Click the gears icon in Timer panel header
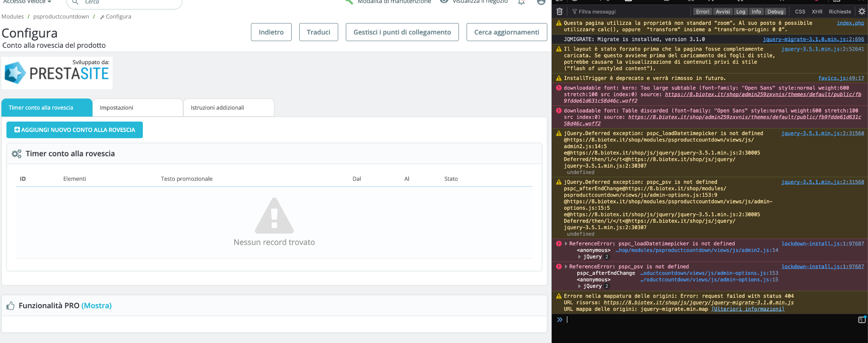 click(17, 154)
